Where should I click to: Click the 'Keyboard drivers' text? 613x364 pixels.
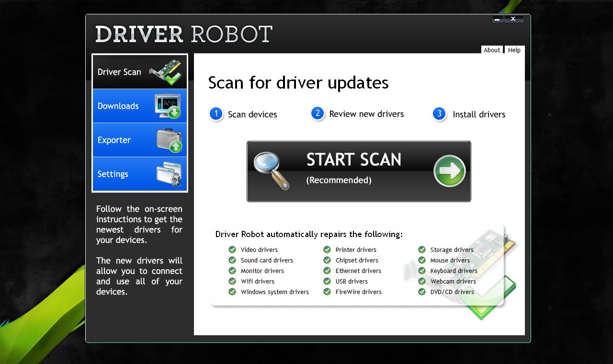click(454, 271)
